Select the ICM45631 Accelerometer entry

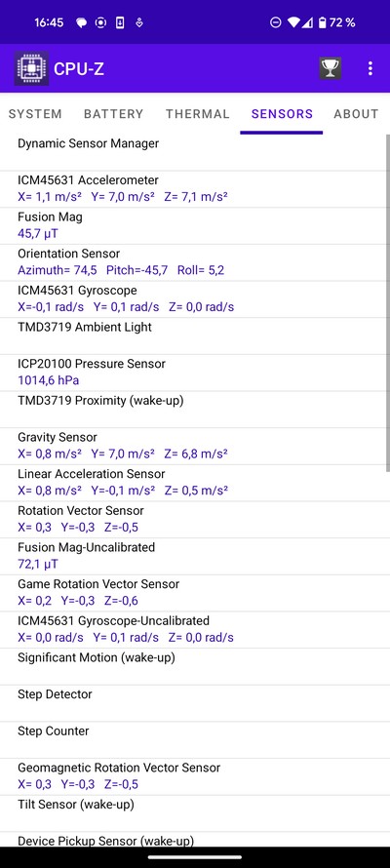tap(192, 189)
